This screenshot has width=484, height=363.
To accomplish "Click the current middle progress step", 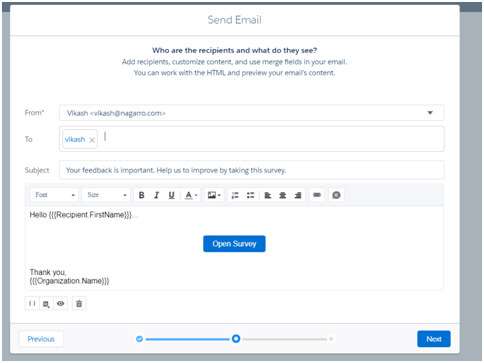I will [x=236, y=339].
